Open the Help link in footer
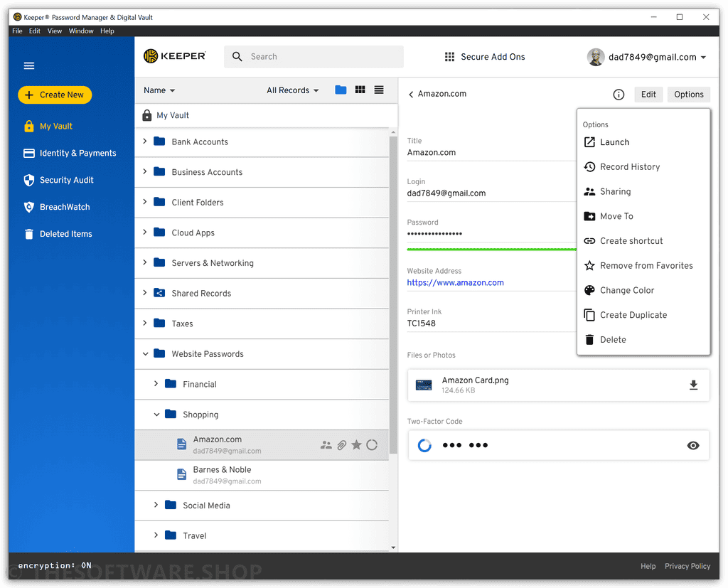This screenshot has width=728, height=588. pos(648,566)
